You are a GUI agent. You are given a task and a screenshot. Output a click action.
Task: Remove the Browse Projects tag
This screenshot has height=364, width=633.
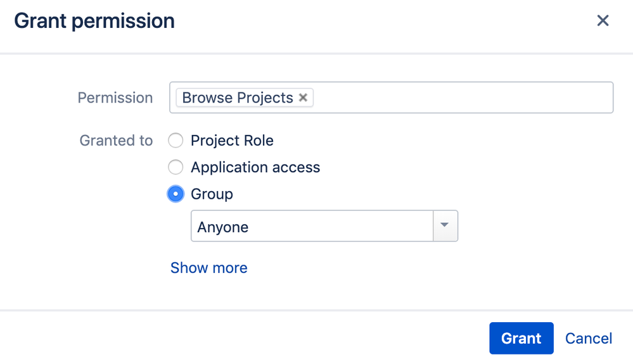(303, 97)
